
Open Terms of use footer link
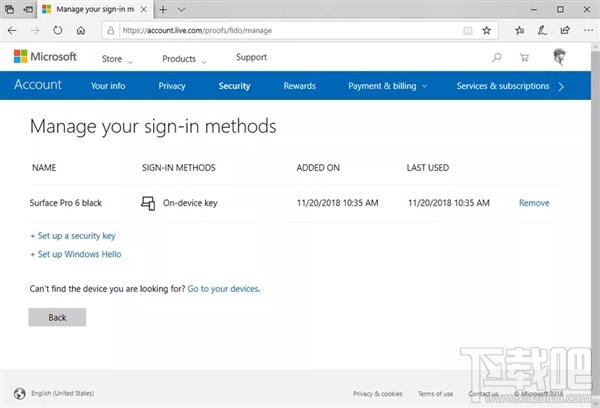pos(435,393)
